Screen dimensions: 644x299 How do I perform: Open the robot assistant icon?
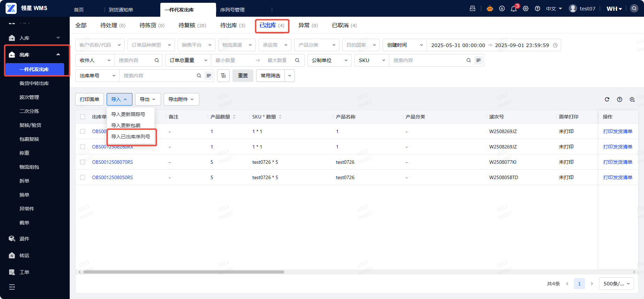[x=490, y=9]
